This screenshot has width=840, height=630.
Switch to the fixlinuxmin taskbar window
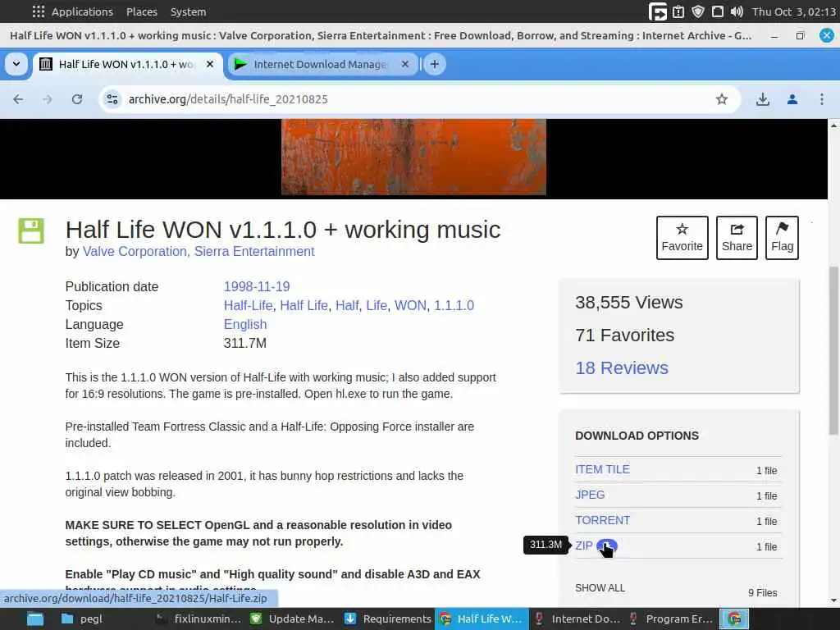pyautogui.click(x=198, y=619)
